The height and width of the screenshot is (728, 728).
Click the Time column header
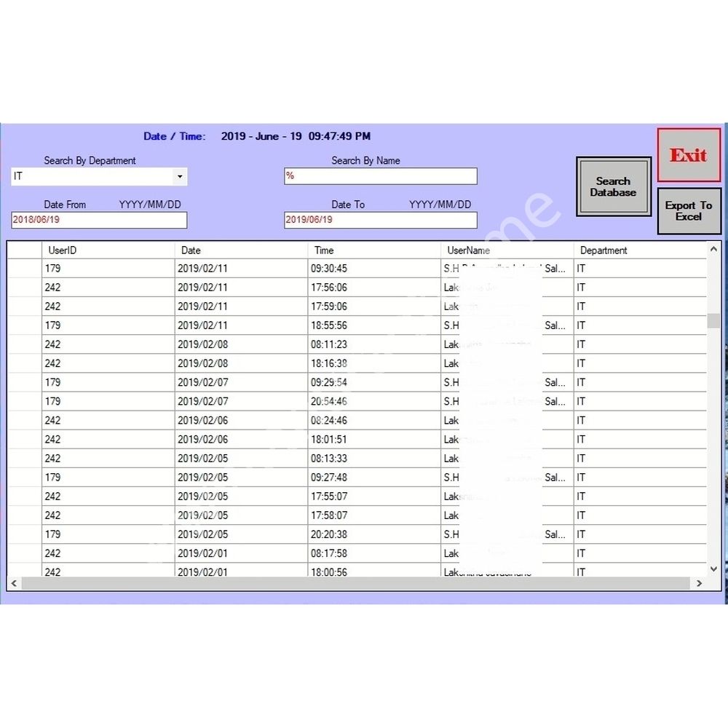[x=373, y=250]
